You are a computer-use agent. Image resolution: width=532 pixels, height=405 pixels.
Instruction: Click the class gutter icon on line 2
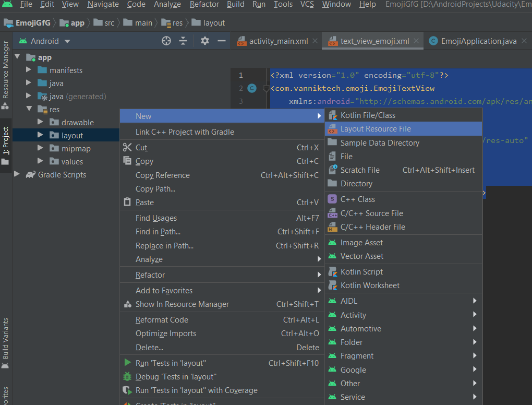click(x=252, y=88)
